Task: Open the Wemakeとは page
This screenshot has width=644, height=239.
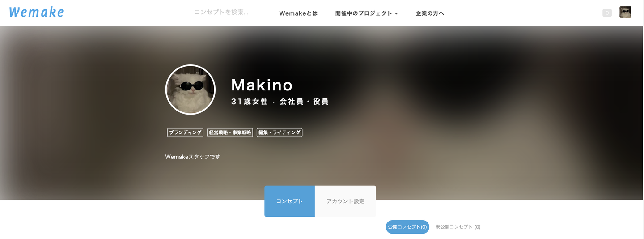Action: [298, 13]
